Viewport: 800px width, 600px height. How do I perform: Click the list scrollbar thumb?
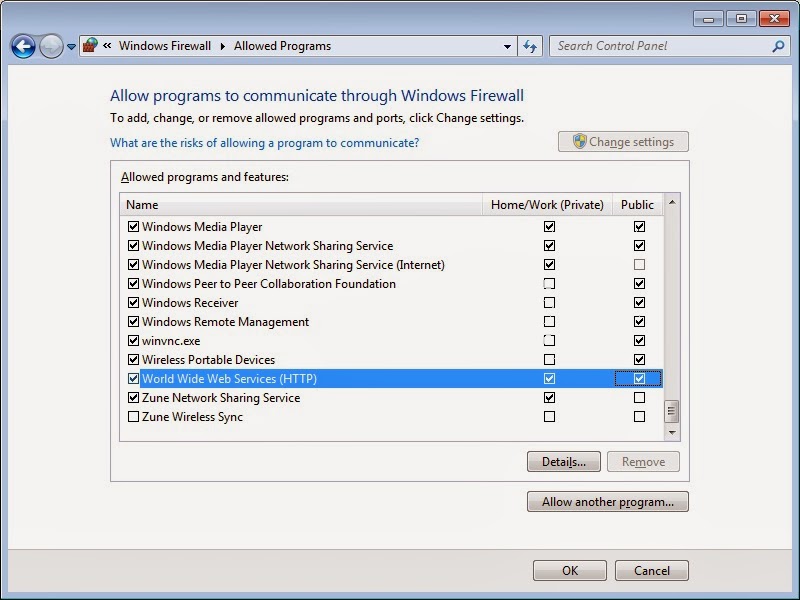[x=671, y=412]
